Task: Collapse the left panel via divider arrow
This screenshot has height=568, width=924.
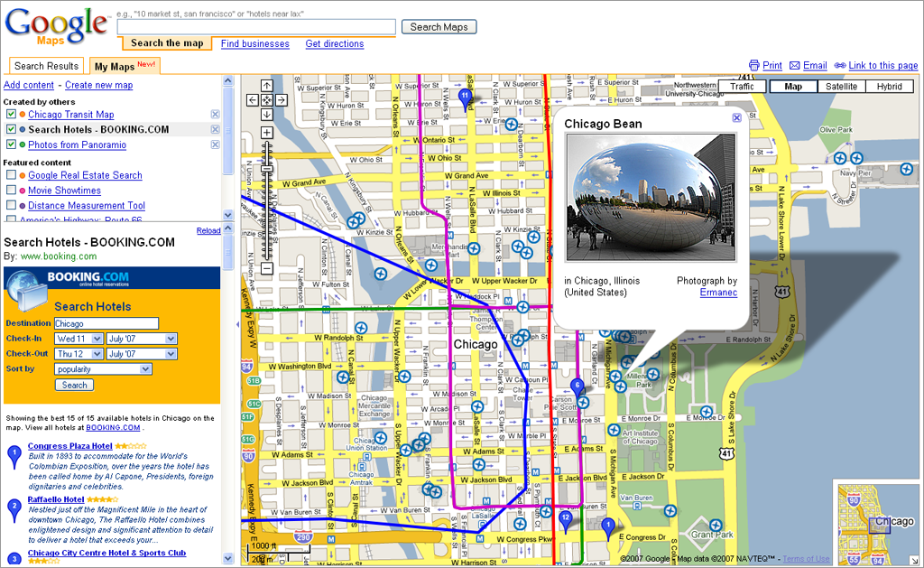Action: pyautogui.click(x=237, y=324)
